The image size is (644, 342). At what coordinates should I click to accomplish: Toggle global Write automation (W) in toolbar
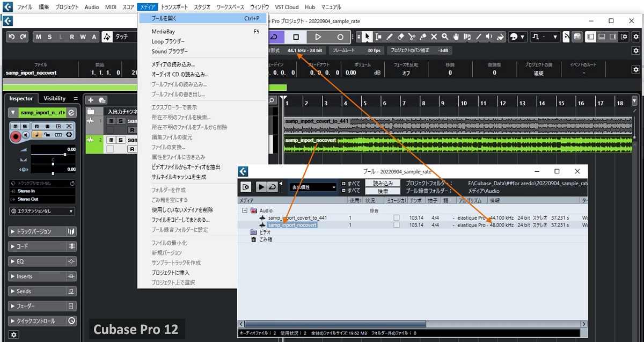[83, 37]
